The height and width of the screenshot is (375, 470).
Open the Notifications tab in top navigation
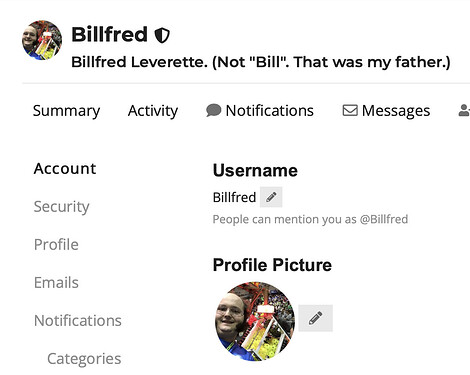point(260,111)
